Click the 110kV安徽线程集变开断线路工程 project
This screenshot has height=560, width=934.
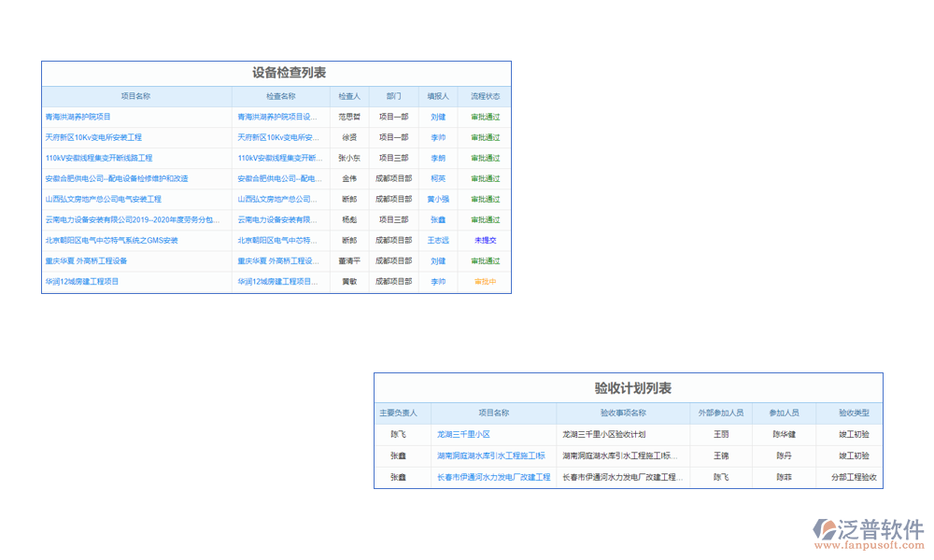(99, 158)
